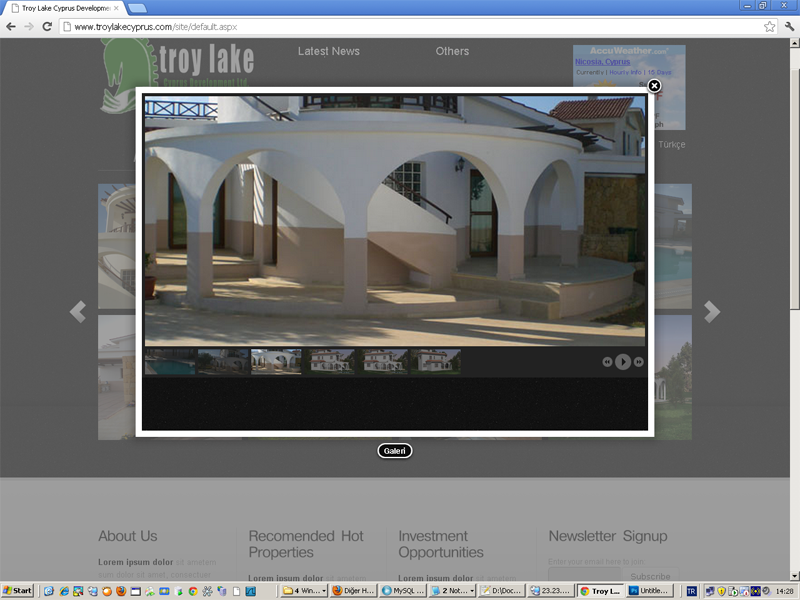800x600 pixels.
Task: Bookmark this page with the star
Action: [x=769, y=27]
